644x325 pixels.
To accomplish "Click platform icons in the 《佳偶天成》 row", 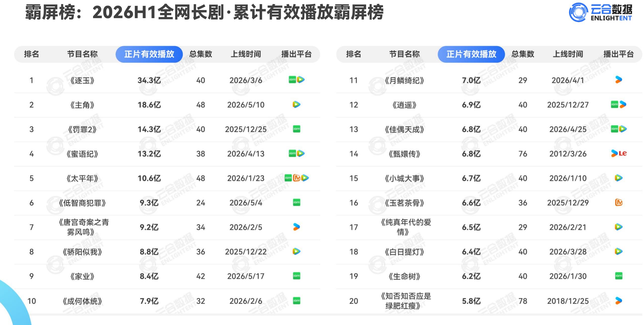I will click(x=619, y=129).
